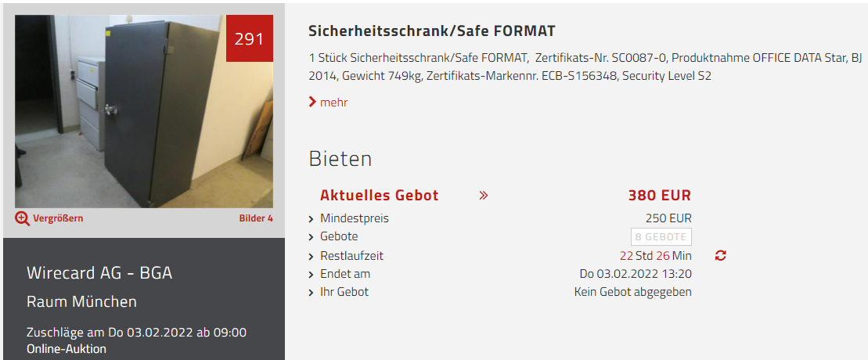Click the red chevron before mehr

tap(312, 103)
